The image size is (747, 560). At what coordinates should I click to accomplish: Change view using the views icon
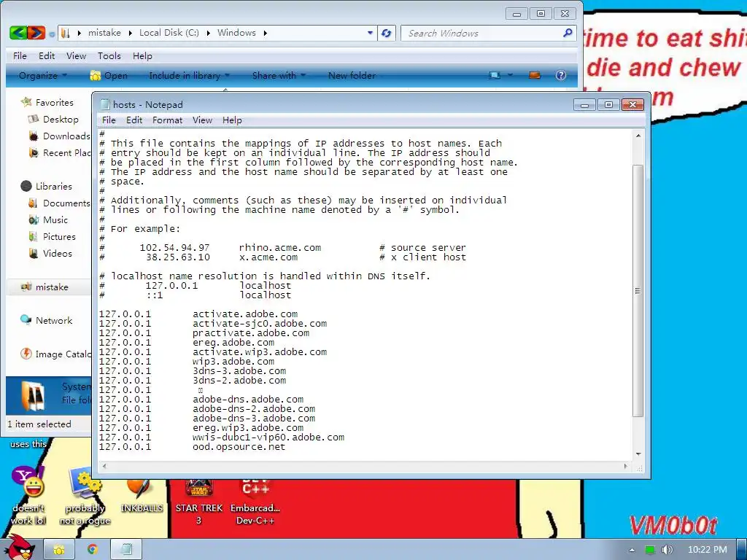(495, 75)
